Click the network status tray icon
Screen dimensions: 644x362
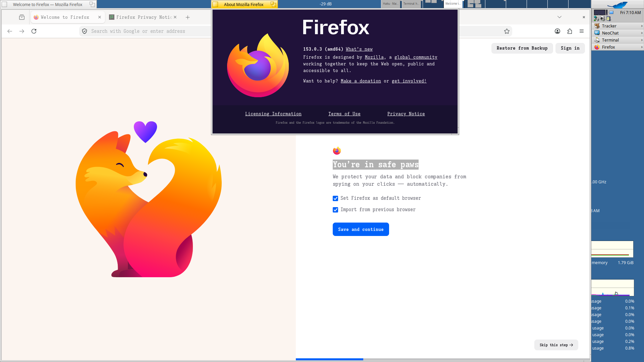point(596,19)
